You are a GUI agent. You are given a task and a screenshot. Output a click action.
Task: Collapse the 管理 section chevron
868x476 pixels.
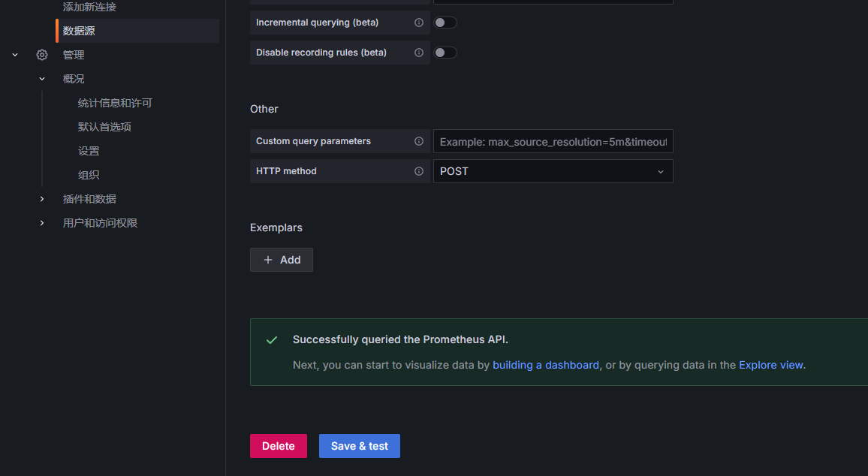tap(15, 55)
